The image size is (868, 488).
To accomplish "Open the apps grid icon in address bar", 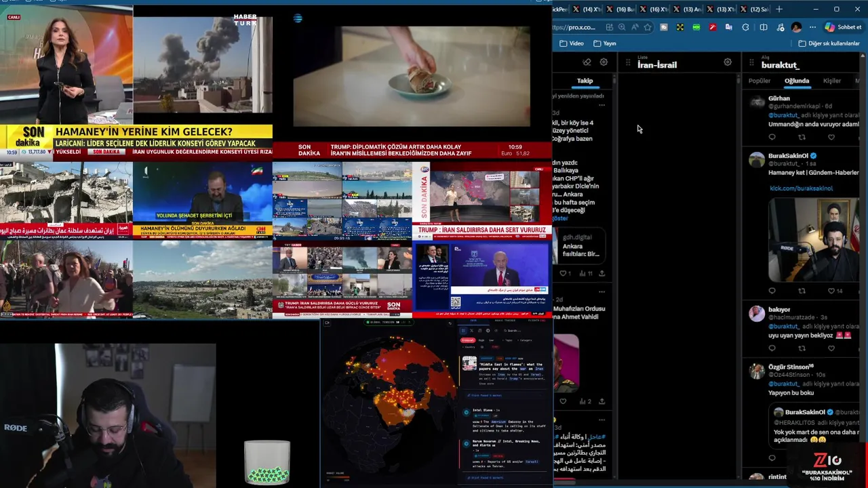I will 610,27.
